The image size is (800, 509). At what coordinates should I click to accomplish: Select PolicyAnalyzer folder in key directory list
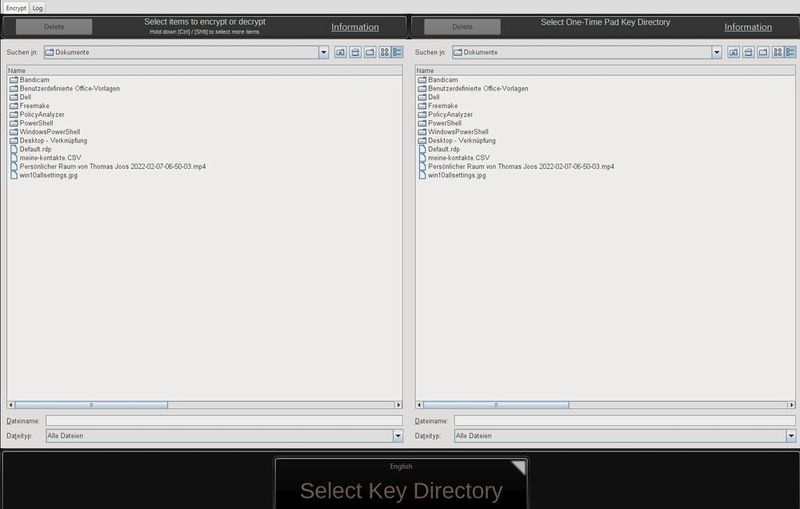tap(445, 114)
